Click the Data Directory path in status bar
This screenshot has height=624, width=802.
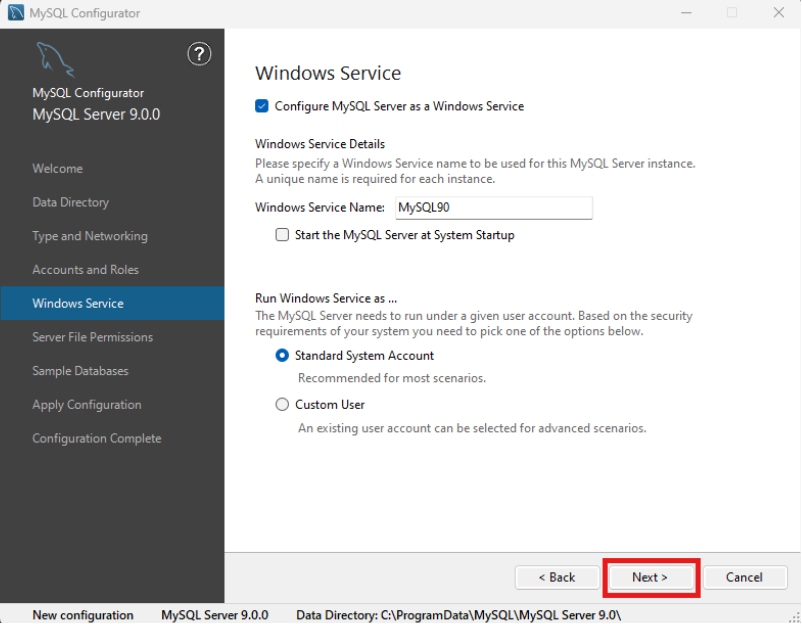coord(459,615)
